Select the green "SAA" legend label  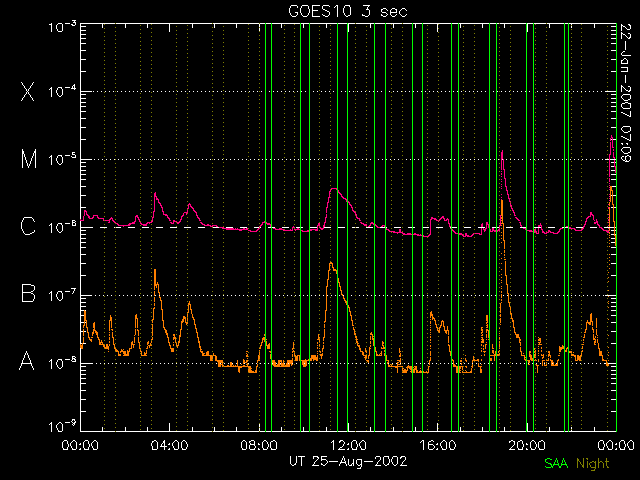(556, 463)
